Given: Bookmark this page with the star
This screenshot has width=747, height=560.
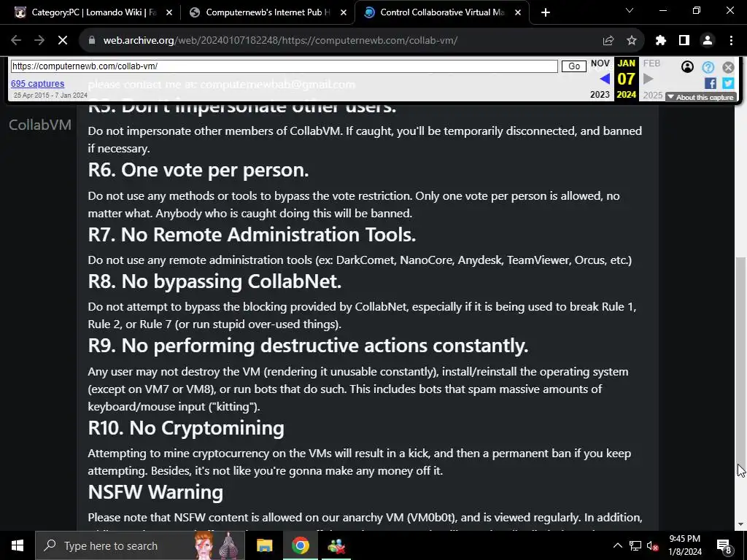Looking at the screenshot, I should [631, 41].
